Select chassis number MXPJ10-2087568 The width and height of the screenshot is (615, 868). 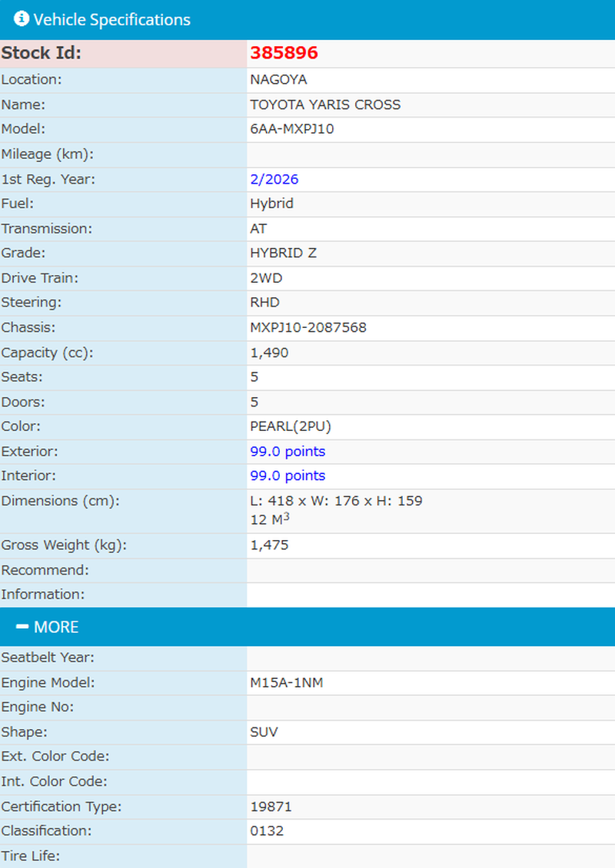tap(308, 327)
